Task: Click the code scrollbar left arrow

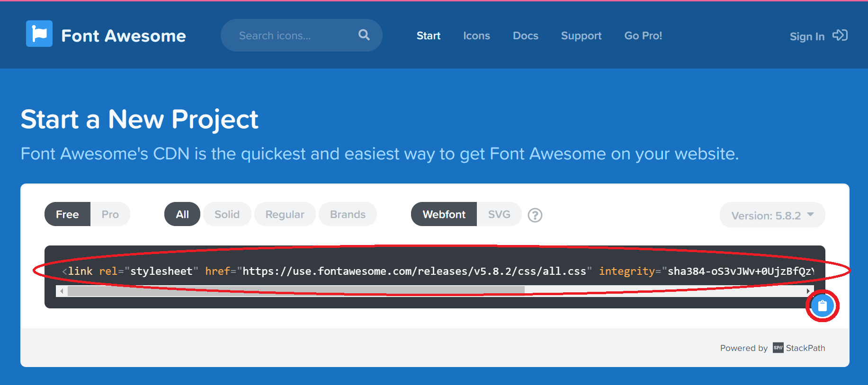Action: pos(62,291)
